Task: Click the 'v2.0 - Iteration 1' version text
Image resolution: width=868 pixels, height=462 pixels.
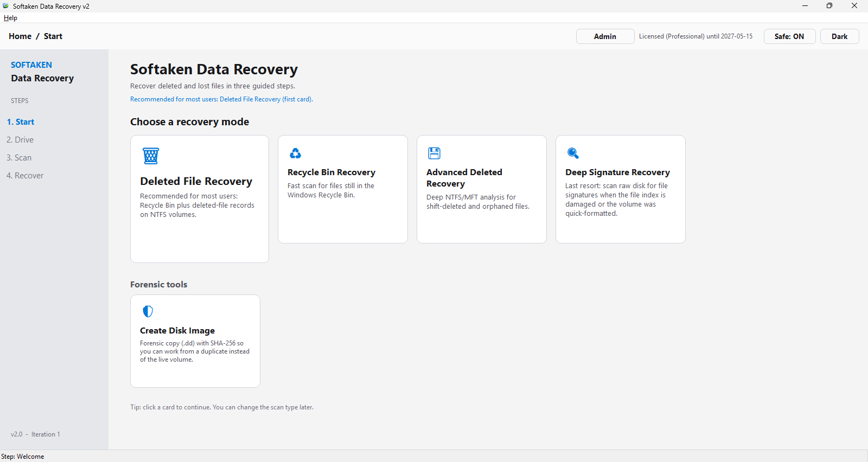Action: (x=35, y=434)
